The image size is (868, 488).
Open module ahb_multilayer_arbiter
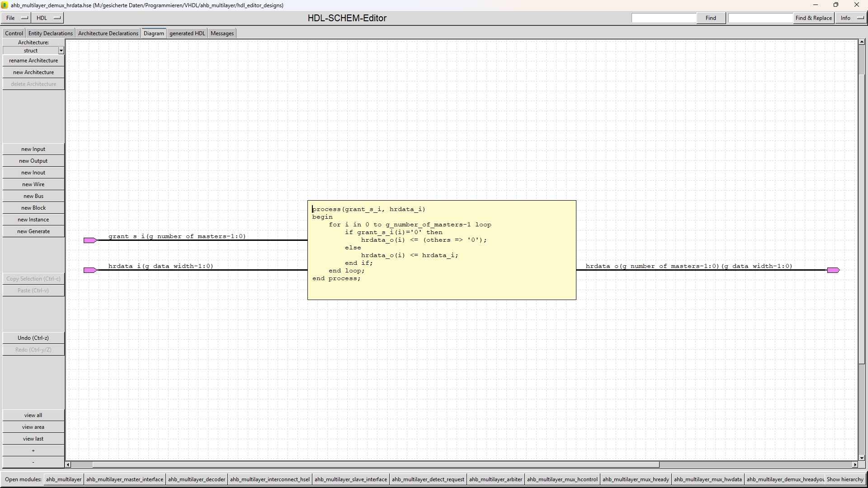(495, 479)
